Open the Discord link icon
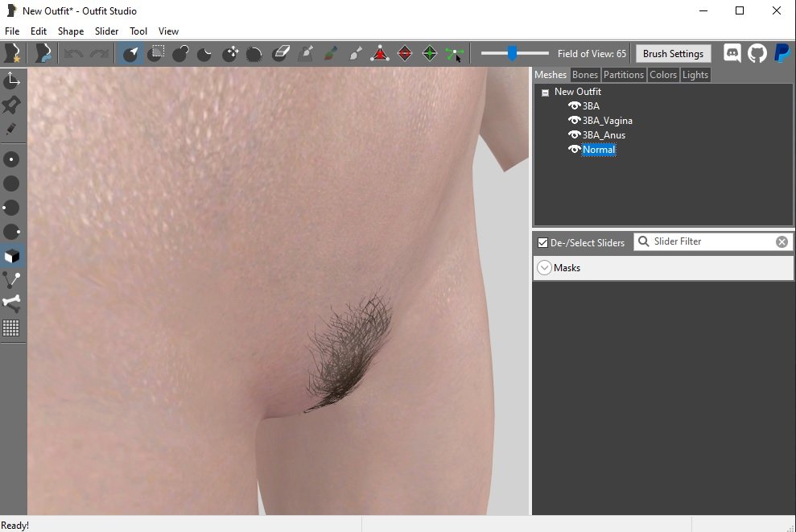The width and height of the screenshot is (796, 532). tap(732, 54)
